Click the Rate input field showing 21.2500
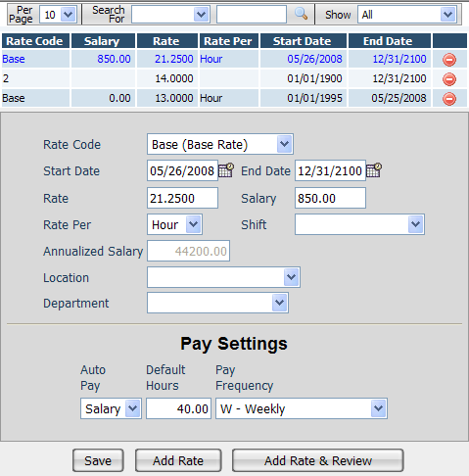The image size is (469, 476). click(x=182, y=198)
